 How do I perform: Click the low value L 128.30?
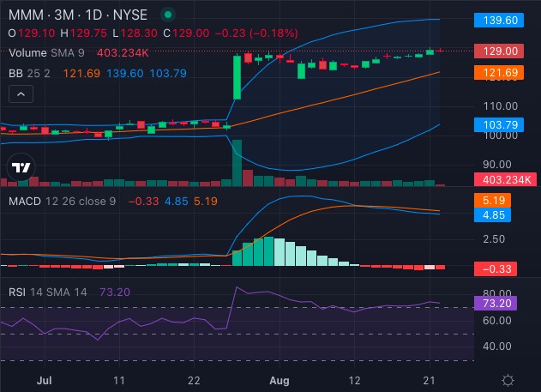(135, 33)
